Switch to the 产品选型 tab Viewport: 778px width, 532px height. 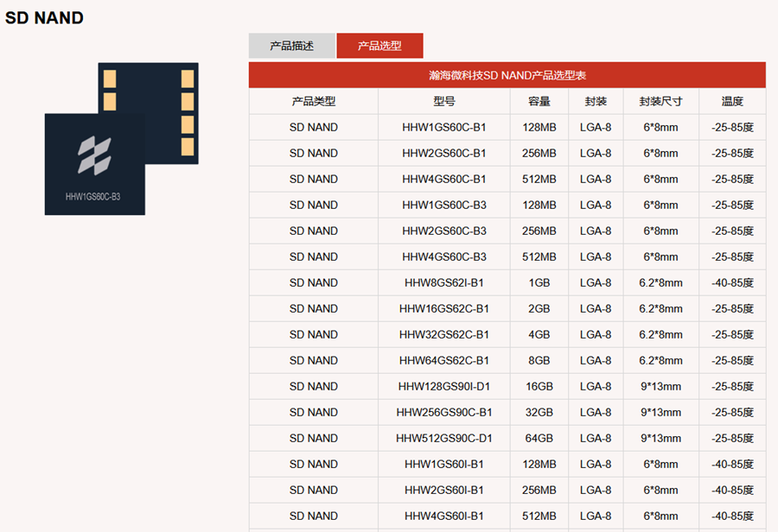(379, 46)
